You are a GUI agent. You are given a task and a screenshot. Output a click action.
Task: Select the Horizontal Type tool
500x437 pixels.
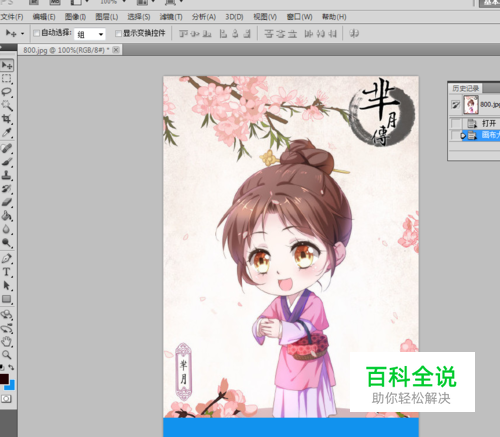click(7, 272)
